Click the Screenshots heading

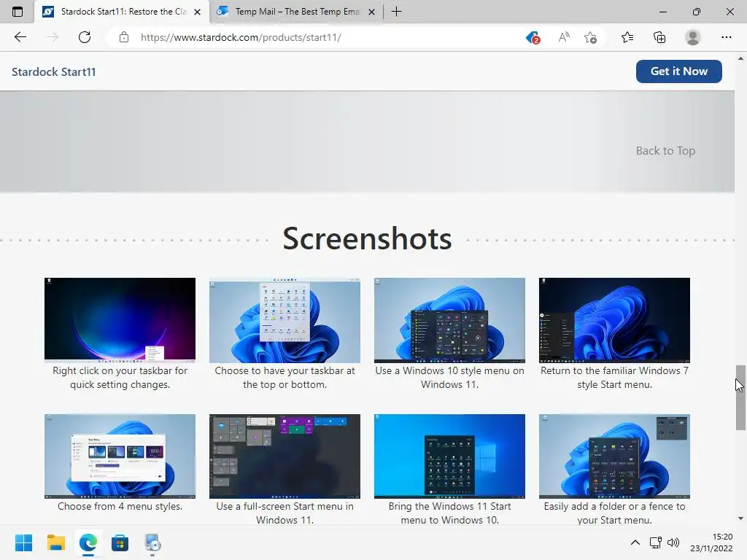click(x=368, y=238)
